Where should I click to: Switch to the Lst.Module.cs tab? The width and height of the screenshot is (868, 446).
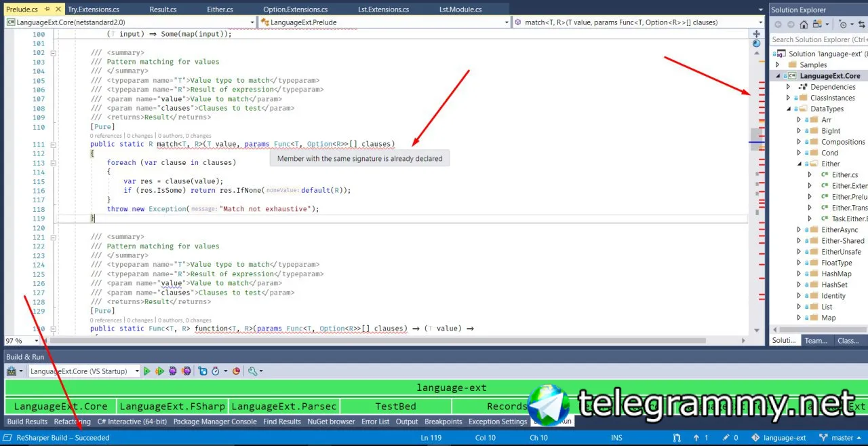460,10
